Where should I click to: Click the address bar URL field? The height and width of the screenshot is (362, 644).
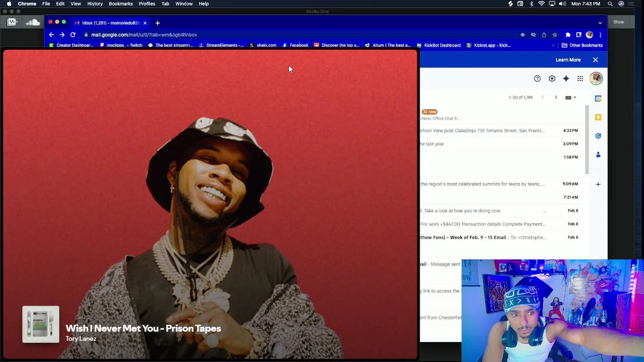(x=302, y=35)
